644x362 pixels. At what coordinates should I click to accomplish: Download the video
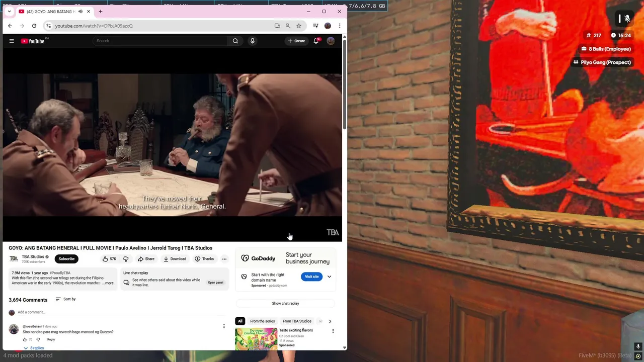click(x=175, y=259)
